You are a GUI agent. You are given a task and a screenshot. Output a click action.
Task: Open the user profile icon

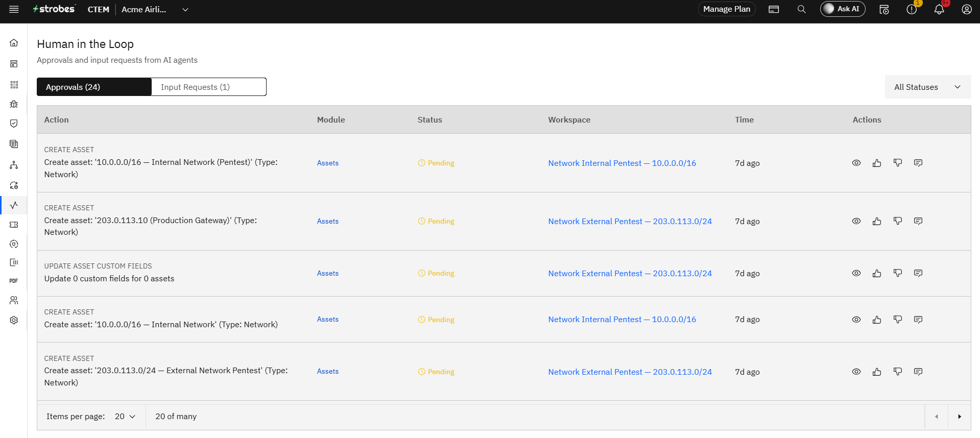click(x=967, y=9)
